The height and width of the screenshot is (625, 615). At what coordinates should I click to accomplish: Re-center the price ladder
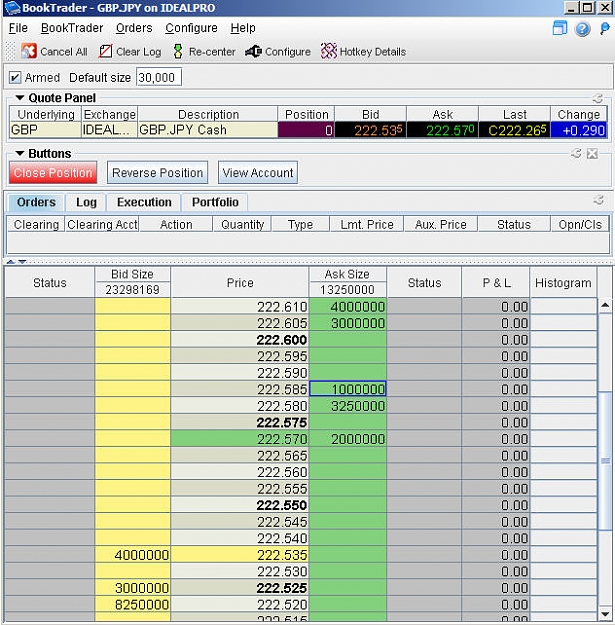click(x=178, y=51)
